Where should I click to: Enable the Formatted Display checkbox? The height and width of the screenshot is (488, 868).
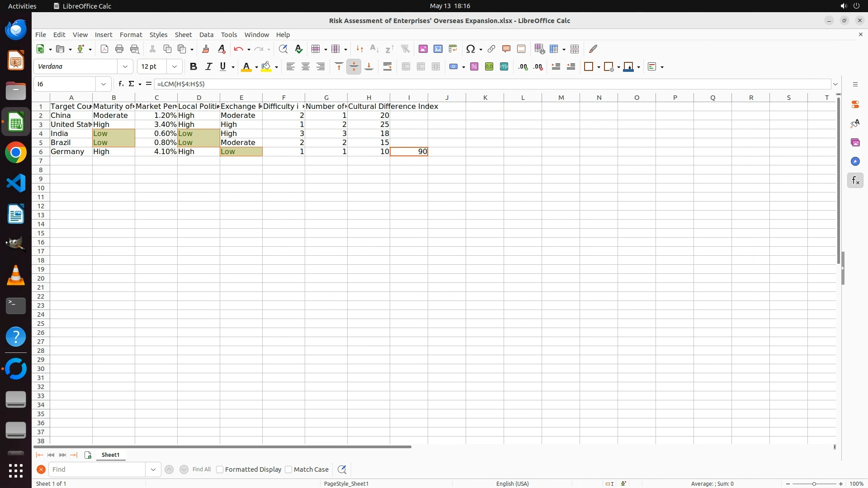pos(220,469)
